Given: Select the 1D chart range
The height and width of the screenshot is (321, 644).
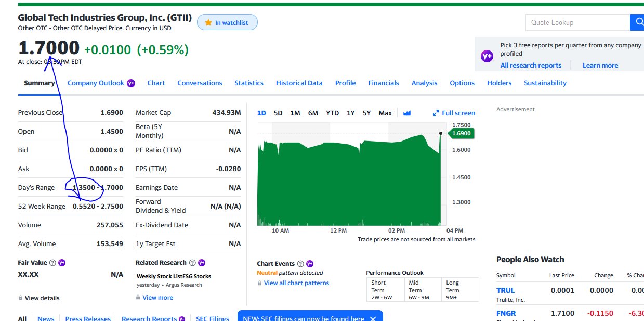Looking at the screenshot, I should tap(262, 113).
